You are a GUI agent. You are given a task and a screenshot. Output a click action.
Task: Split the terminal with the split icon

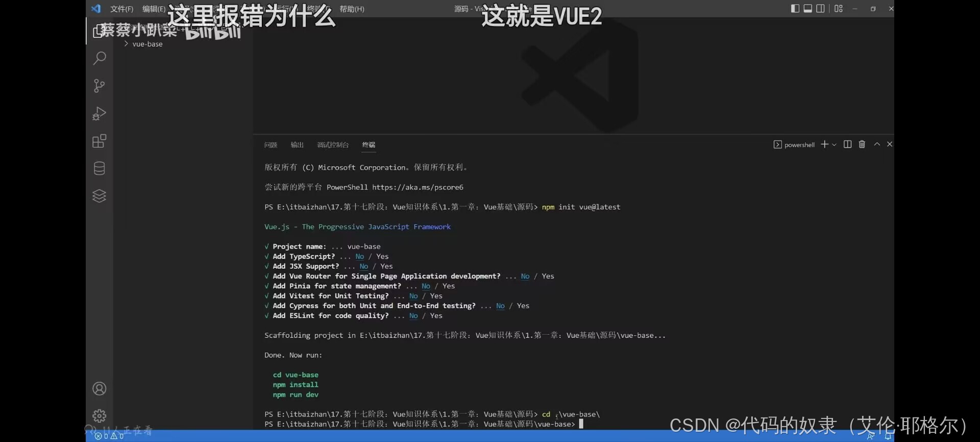[x=848, y=145]
